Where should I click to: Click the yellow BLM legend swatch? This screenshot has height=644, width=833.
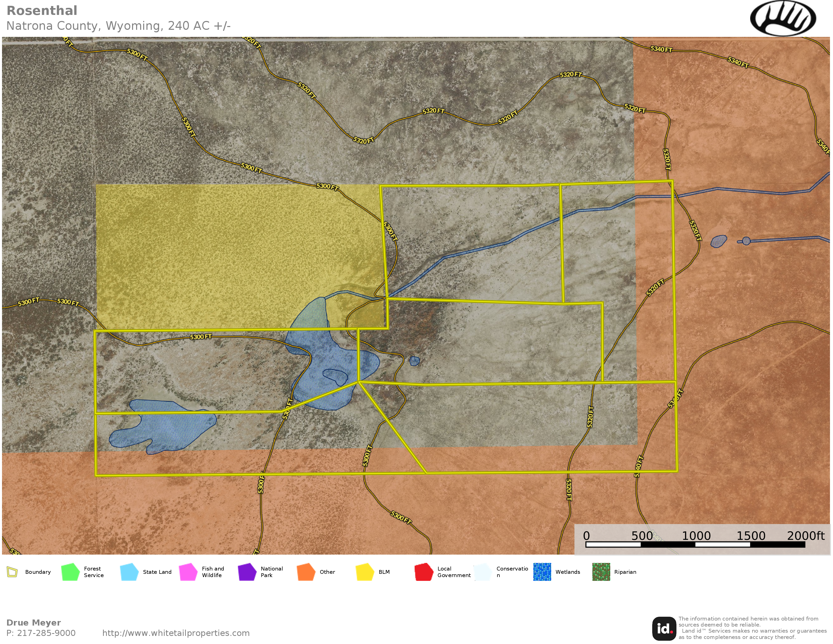[365, 572]
